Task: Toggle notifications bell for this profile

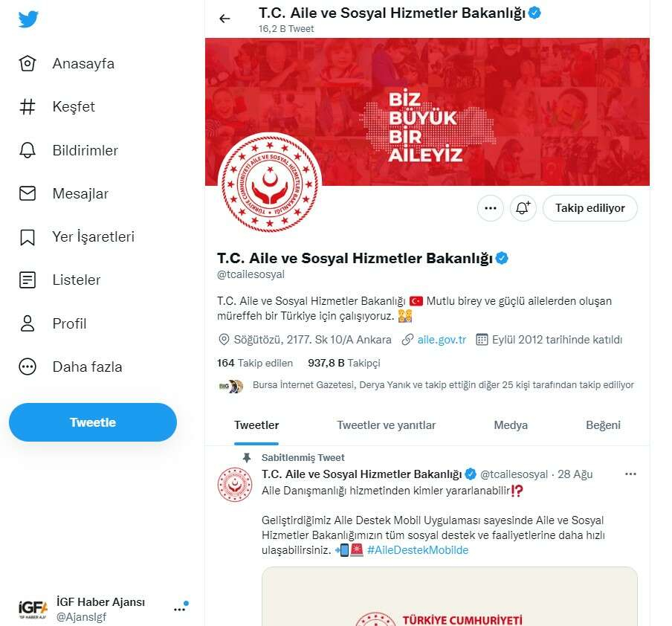Action: coord(523,208)
